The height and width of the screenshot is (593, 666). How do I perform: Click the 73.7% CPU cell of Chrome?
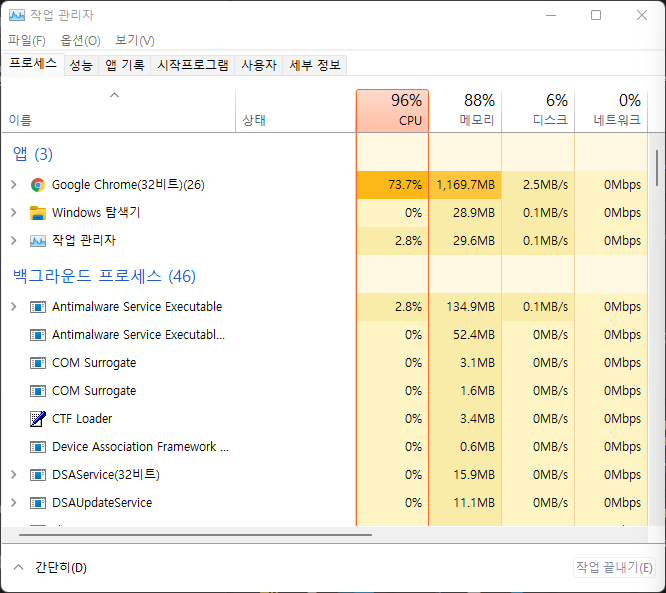click(x=392, y=185)
